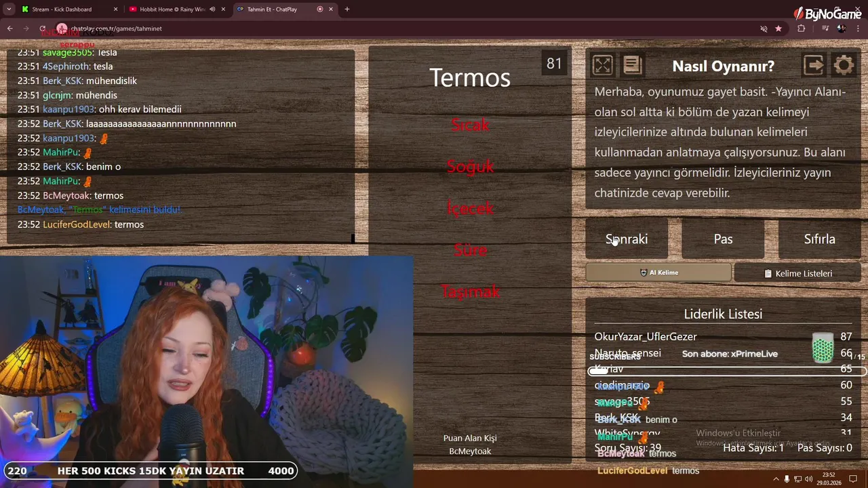The width and height of the screenshot is (868, 488).
Task: Close the Tahmin Et tab
Action: coord(331,9)
